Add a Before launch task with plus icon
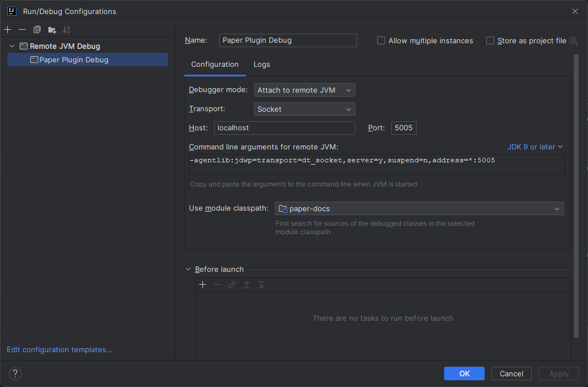This screenshot has width=588, height=387. pos(203,285)
